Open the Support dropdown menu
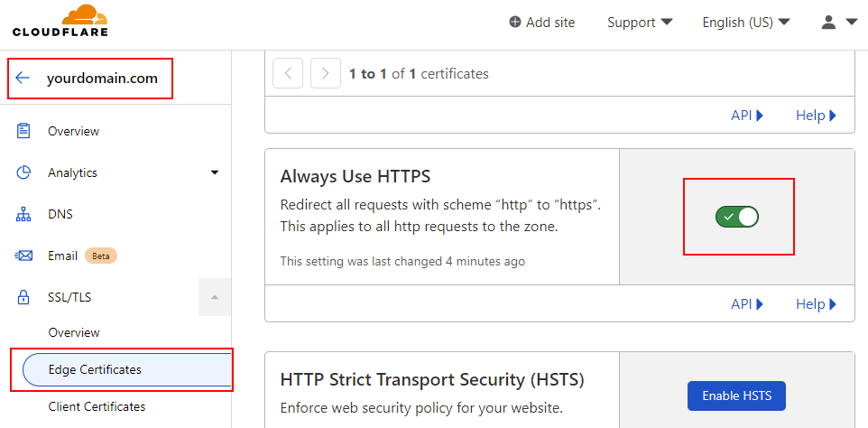This screenshot has height=428, width=868. 640,23
